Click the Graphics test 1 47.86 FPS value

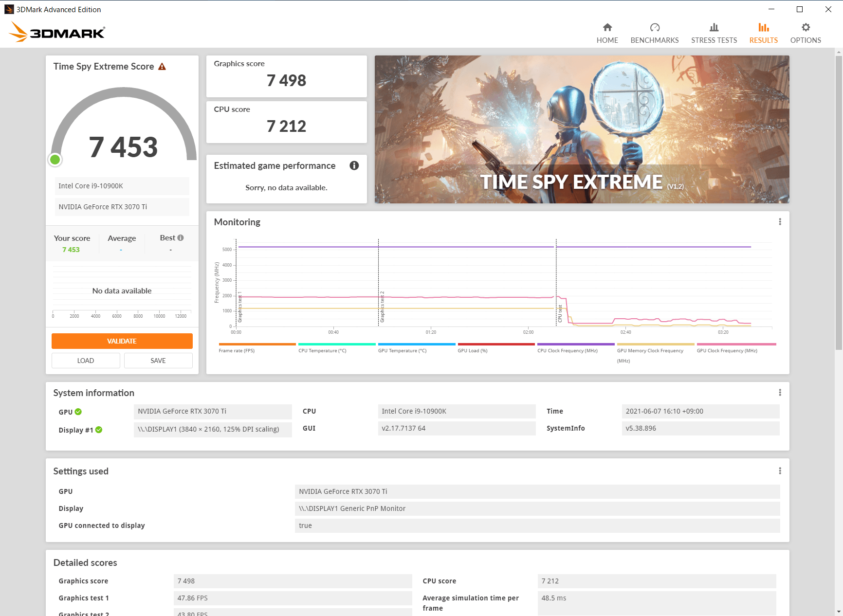[x=293, y=598]
